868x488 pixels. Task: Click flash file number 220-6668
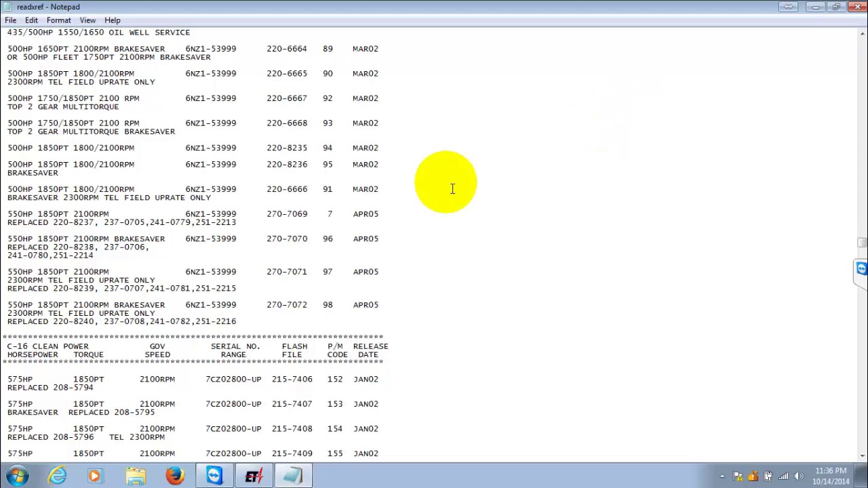pos(287,123)
